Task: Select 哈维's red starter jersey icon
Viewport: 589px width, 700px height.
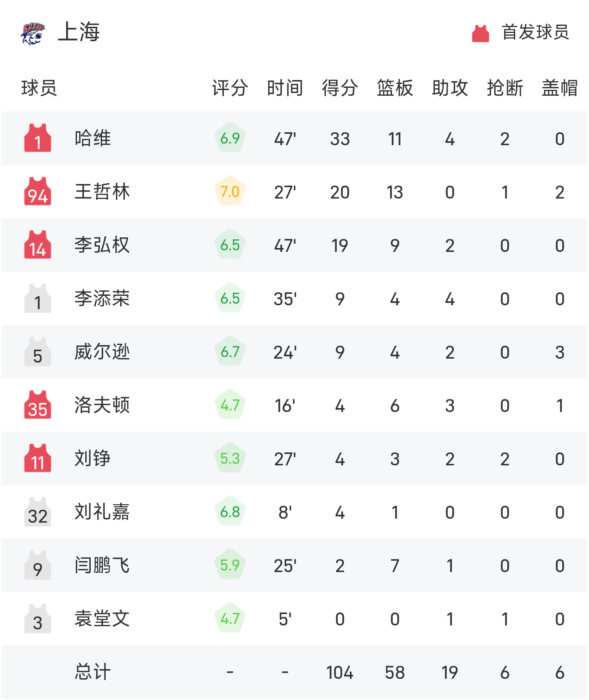Action: [37, 138]
